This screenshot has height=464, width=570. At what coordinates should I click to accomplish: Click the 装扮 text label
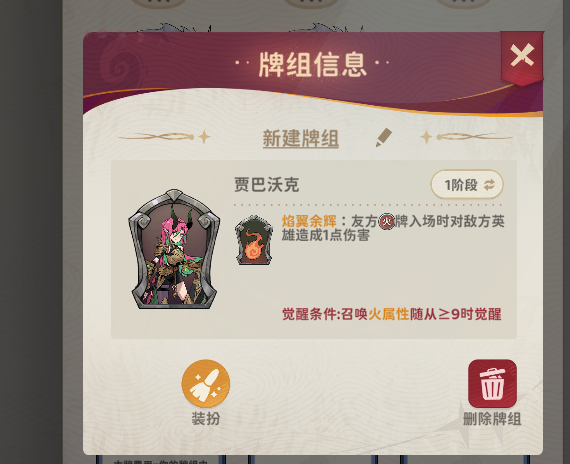point(206,419)
